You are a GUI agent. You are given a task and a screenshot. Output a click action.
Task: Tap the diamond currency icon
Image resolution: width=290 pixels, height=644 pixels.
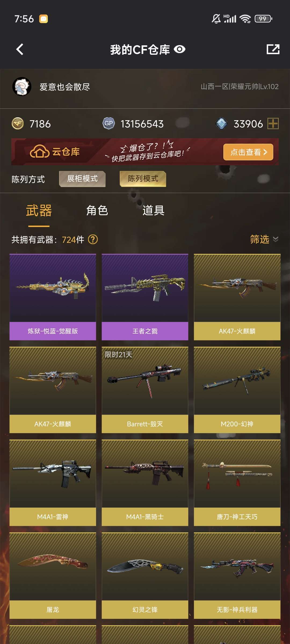click(x=221, y=124)
